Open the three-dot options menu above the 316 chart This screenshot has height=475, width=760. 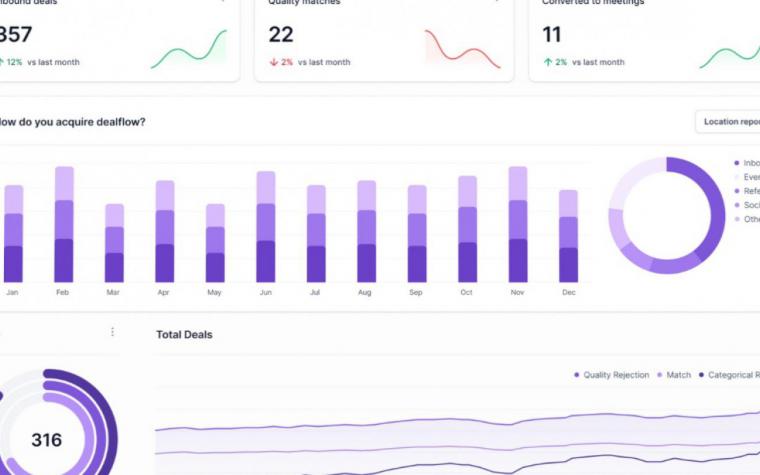click(x=112, y=332)
